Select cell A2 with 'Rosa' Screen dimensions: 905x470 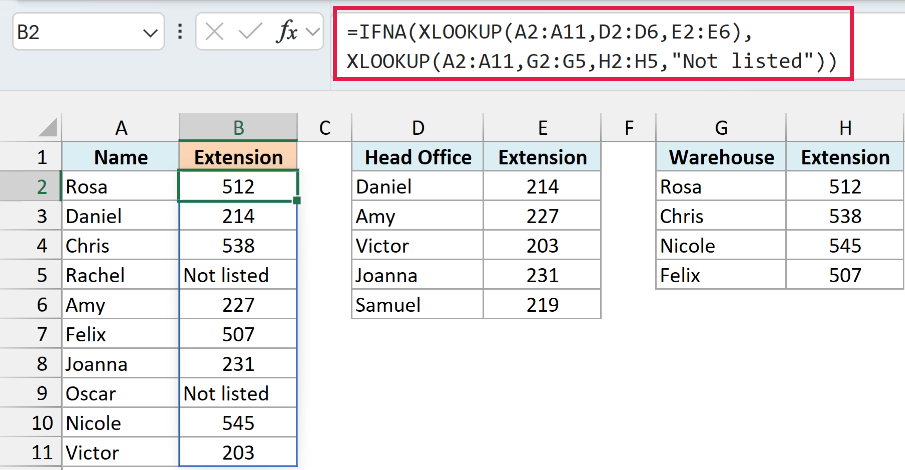[x=121, y=186]
